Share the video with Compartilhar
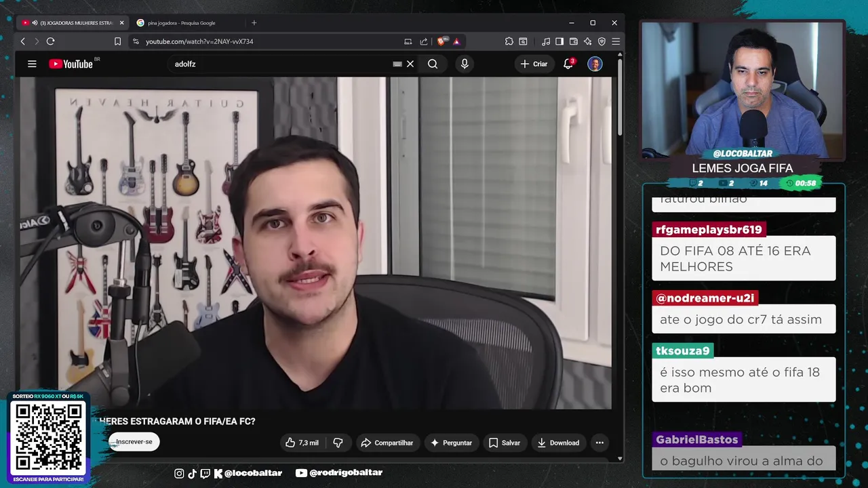Screen dimensions: 868x488 [x=387, y=443]
